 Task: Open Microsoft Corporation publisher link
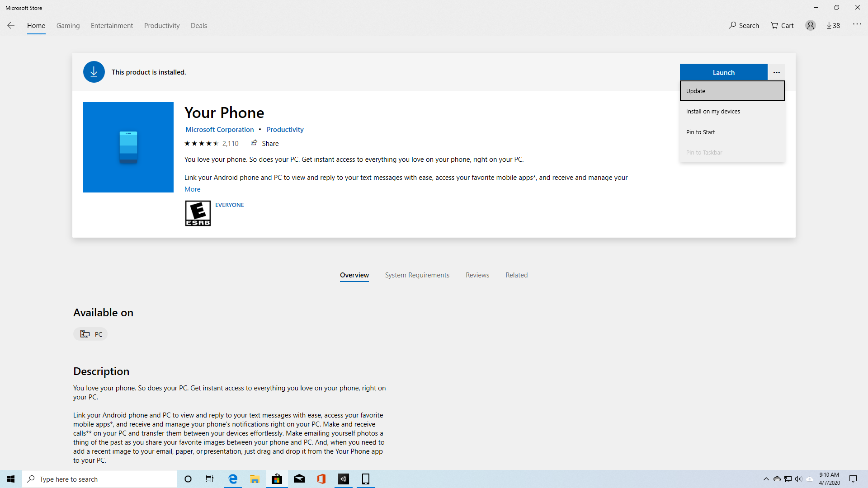[220, 130]
